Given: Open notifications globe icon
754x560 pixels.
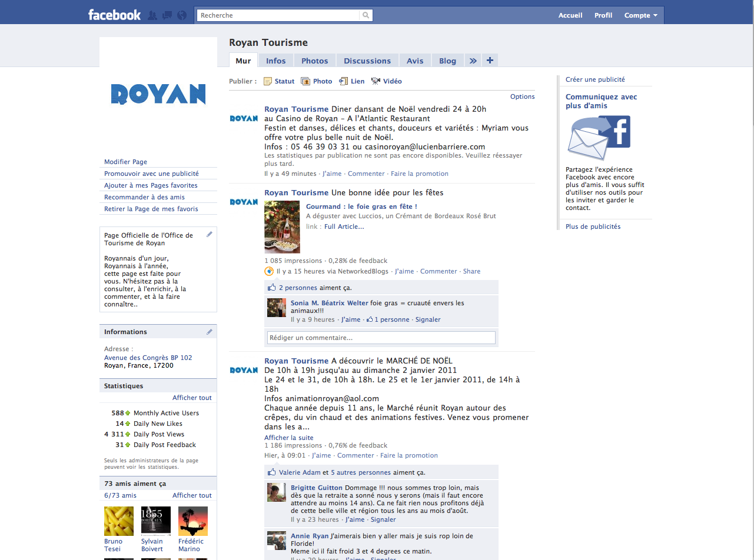Looking at the screenshot, I should pos(182,15).
